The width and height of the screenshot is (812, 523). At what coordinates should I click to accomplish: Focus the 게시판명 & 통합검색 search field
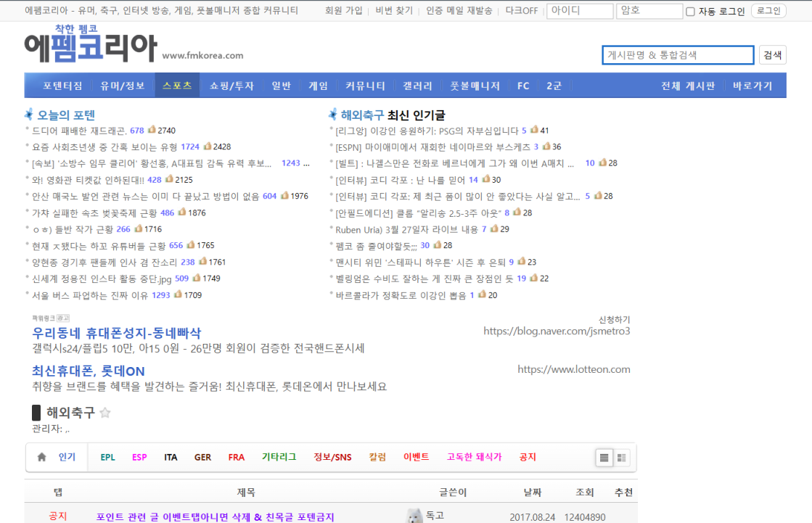point(678,55)
